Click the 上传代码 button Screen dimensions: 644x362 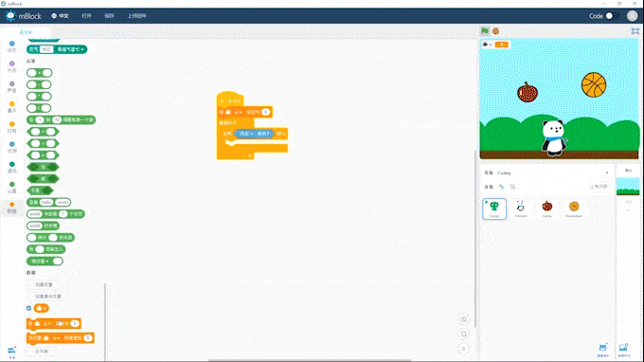tap(599, 187)
